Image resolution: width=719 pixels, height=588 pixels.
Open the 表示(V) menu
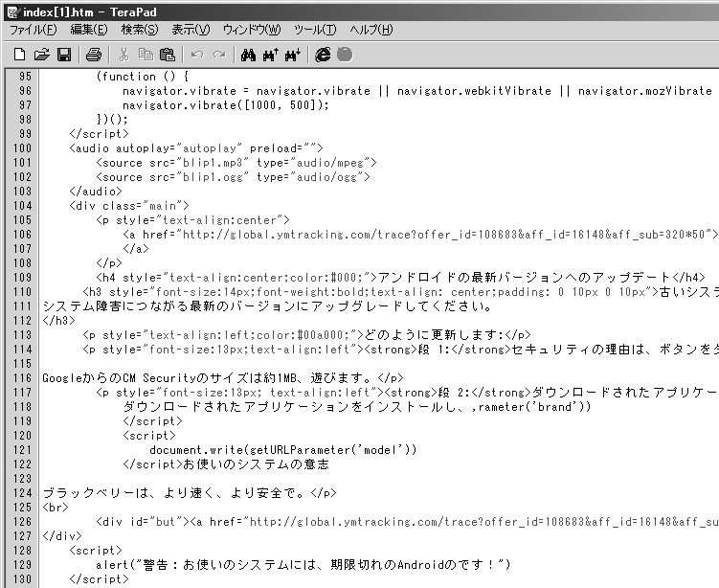point(191,30)
